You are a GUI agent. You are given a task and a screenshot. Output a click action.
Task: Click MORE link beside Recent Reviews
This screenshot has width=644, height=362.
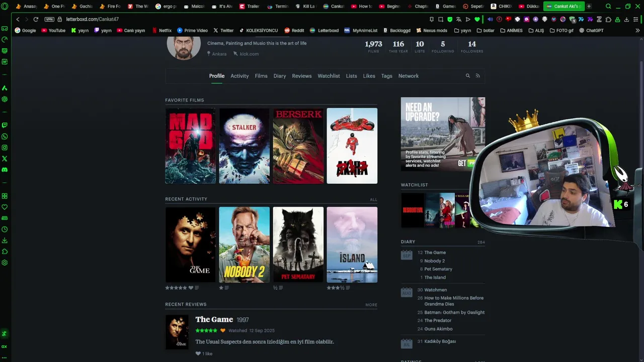point(371,305)
